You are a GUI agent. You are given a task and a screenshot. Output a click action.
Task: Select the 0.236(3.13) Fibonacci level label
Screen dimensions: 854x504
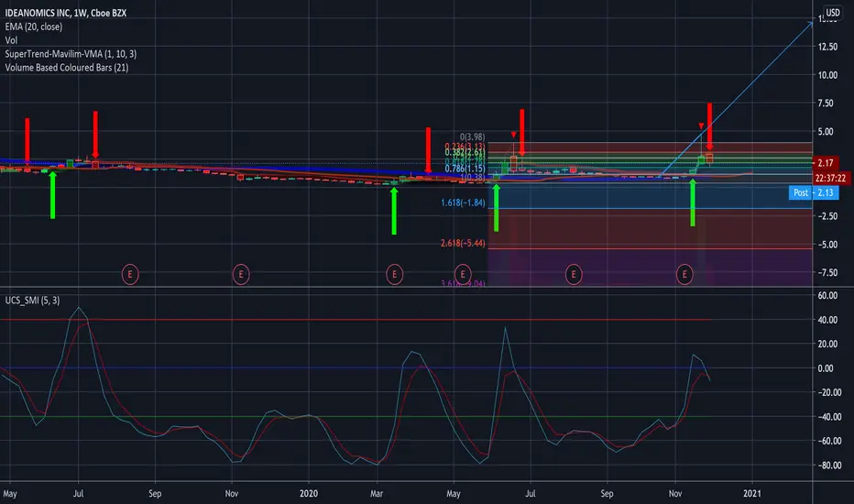tap(465, 146)
